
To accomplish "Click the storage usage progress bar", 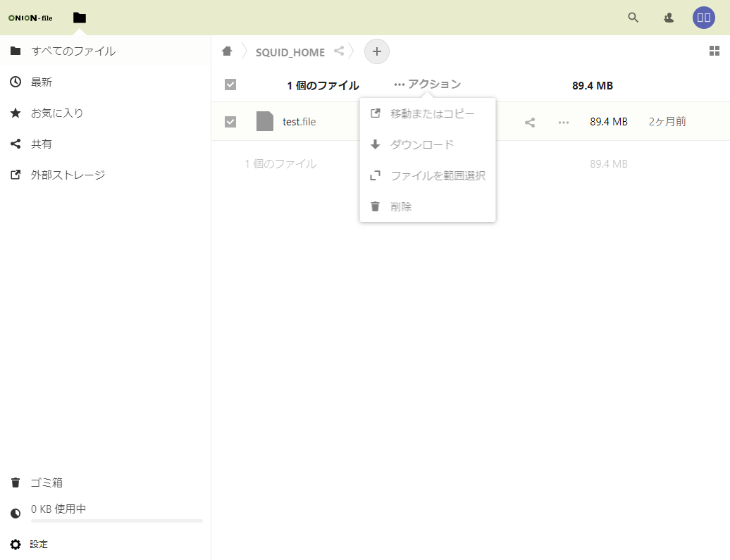I will pyautogui.click(x=116, y=521).
